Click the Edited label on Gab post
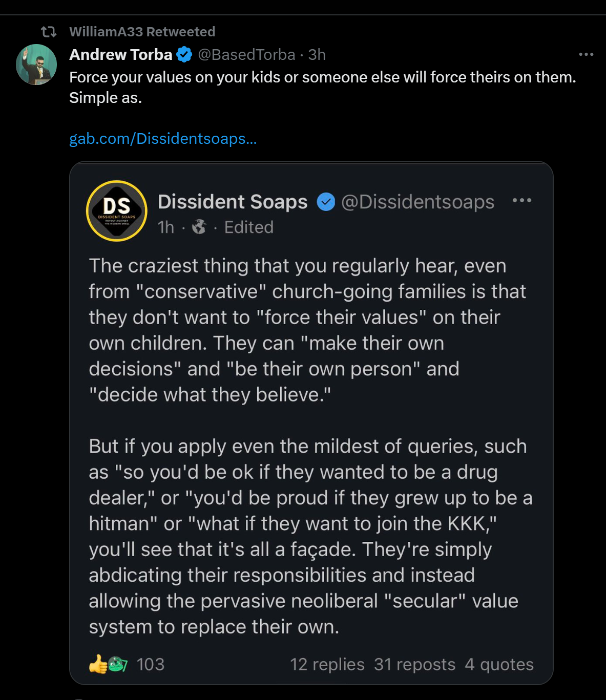Viewport: 606px width, 700px height. point(249,227)
